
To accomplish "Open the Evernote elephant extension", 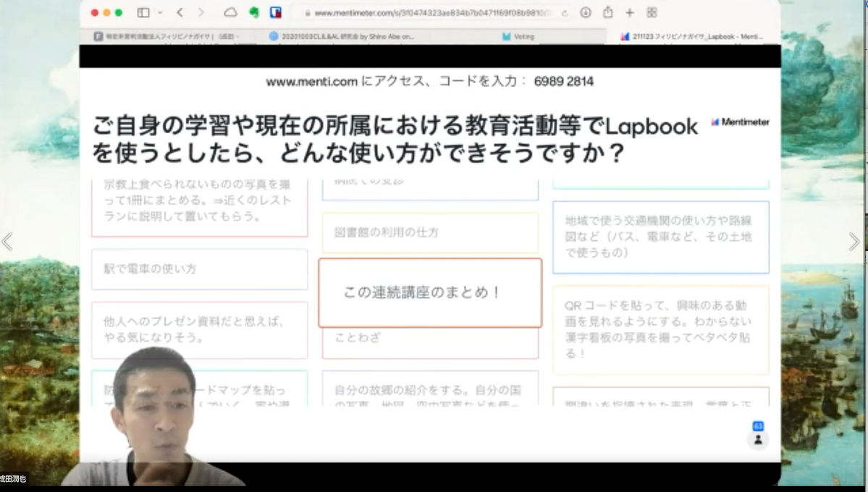I will [x=253, y=12].
